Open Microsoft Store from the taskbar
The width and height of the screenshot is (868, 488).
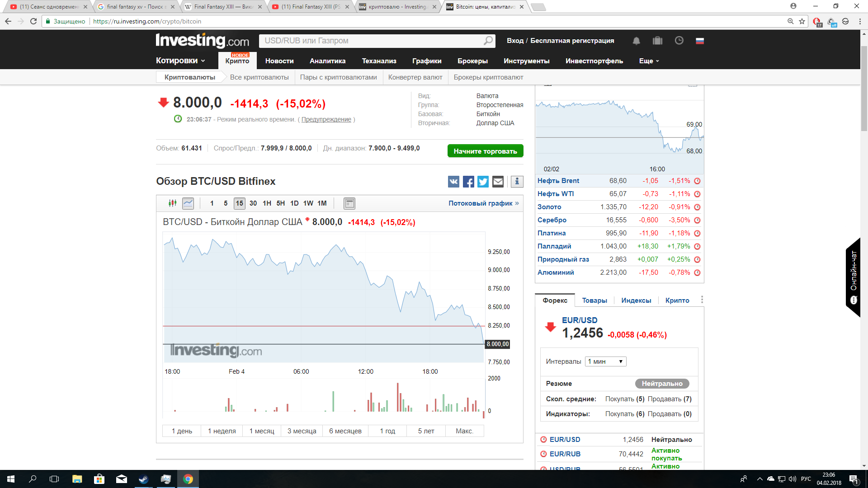(99, 479)
